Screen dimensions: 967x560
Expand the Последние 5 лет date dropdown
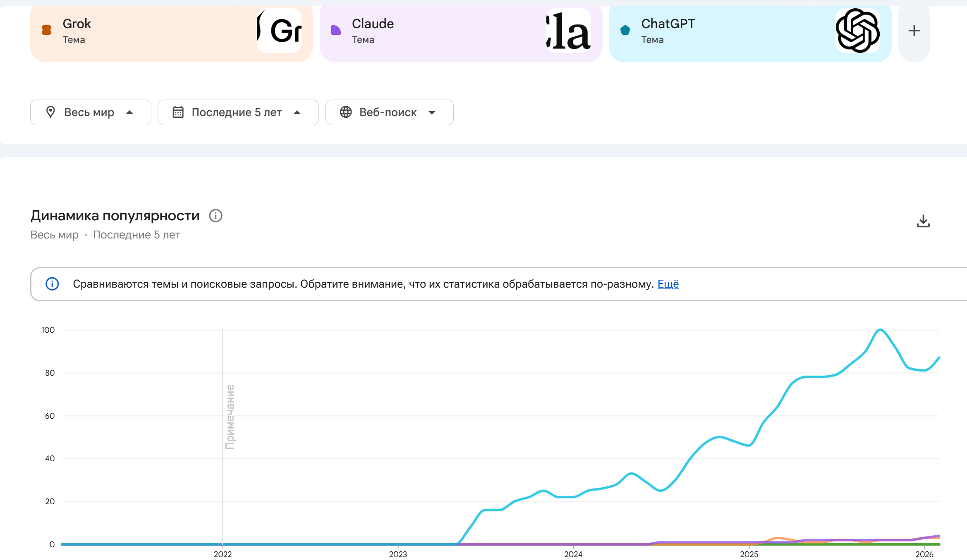pyautogui.click(x=238, y=112)
